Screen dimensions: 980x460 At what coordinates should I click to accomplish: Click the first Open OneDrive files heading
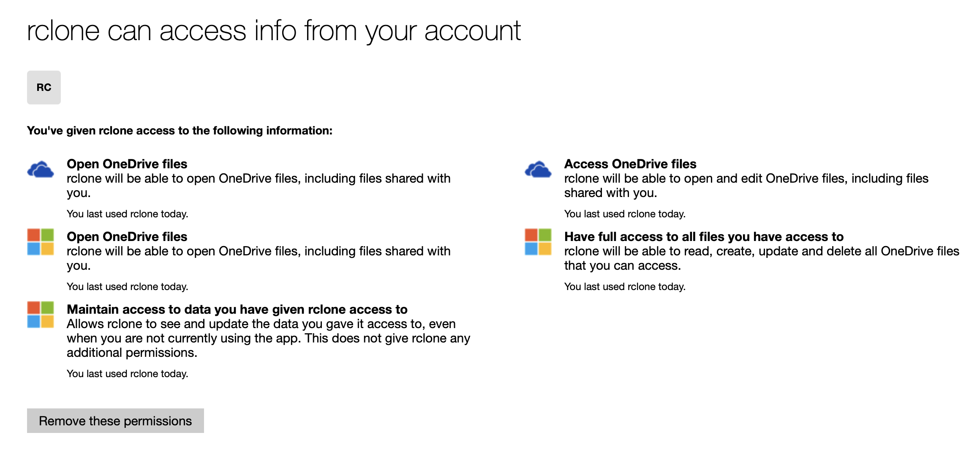point(127,164)
